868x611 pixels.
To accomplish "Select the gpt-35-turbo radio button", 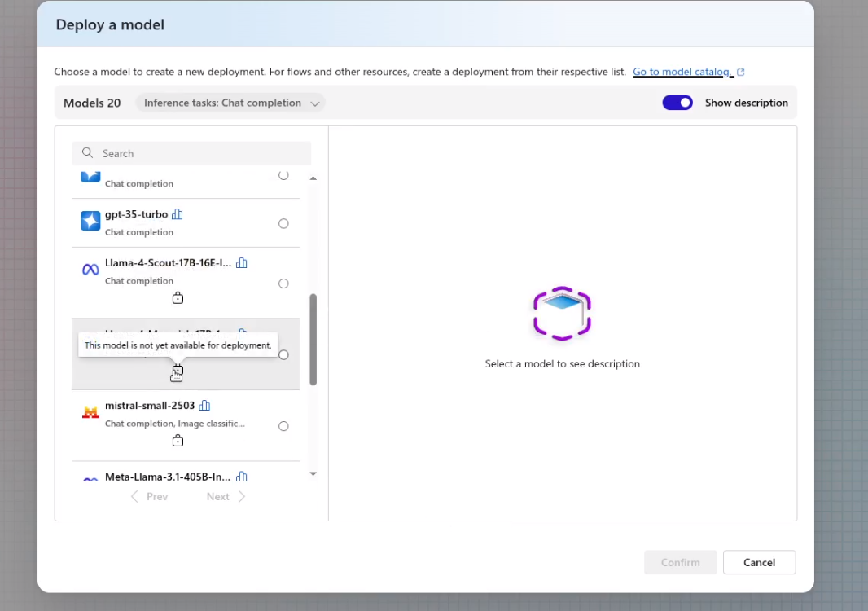I will click(283, 224).
